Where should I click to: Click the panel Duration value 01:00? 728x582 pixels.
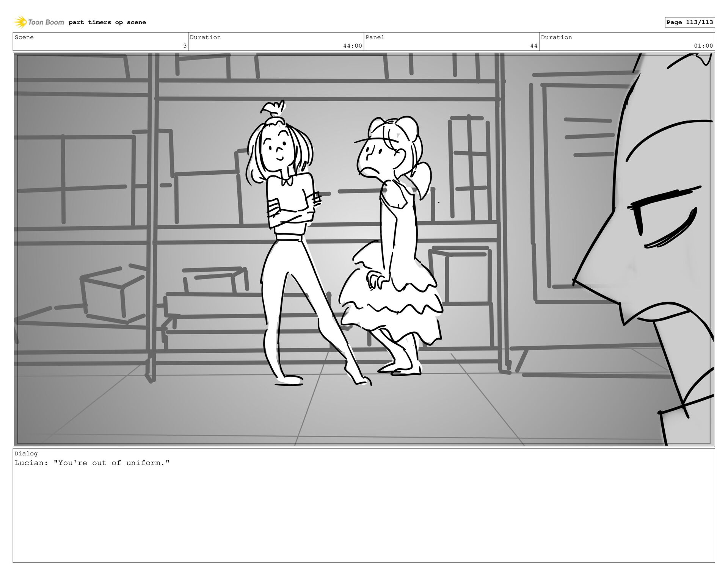click(704, 46)
